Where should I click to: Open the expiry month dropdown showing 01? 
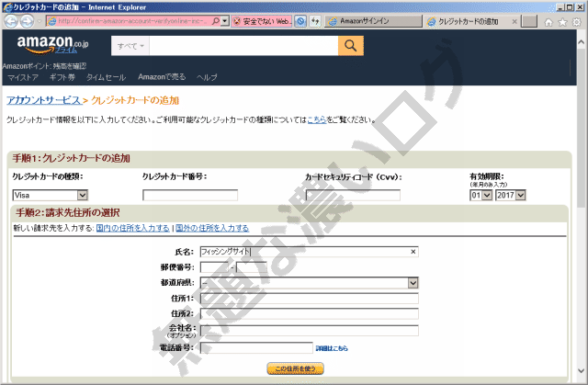tap(481, 195)
